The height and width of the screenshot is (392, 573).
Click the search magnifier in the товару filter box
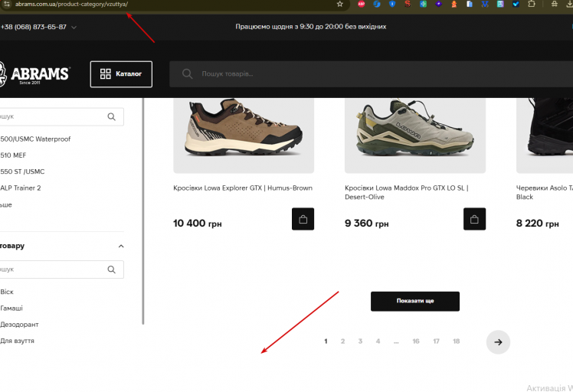(x=111, y=269)
